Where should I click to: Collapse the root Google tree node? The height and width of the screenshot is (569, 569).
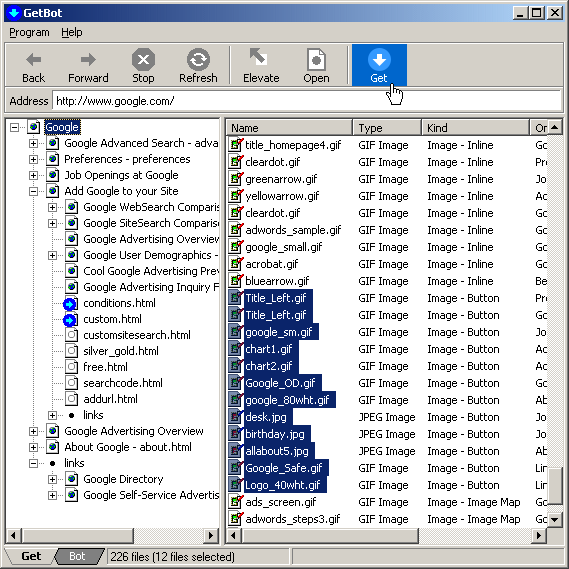tap(15, 127)
